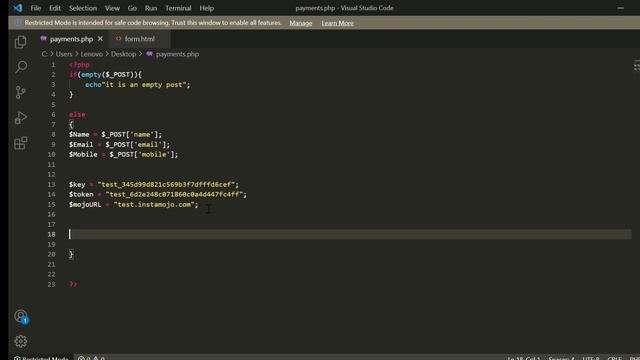This screenshot has width=640, height=360.
Task: Click the Manage link in banner
Action: click(301, 23)
